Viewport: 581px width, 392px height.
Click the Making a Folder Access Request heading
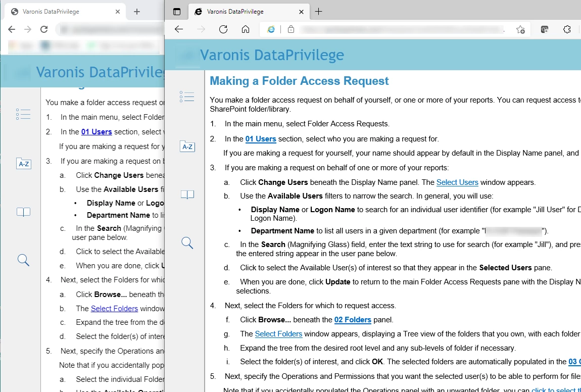click(x=300, y=81)
